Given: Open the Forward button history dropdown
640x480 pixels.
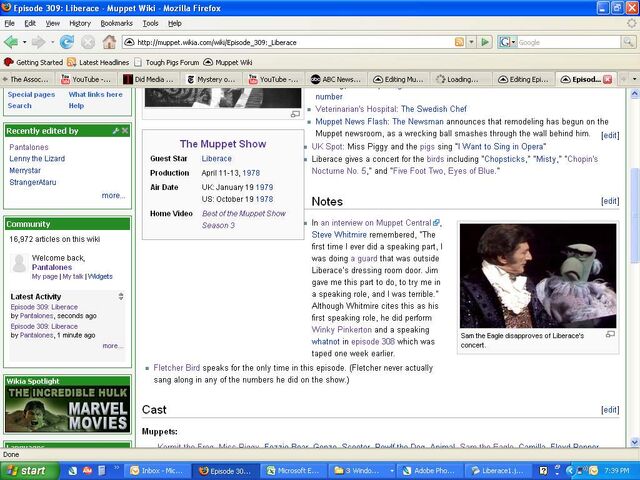Looking at the screenshot, I should coord(52,42).
